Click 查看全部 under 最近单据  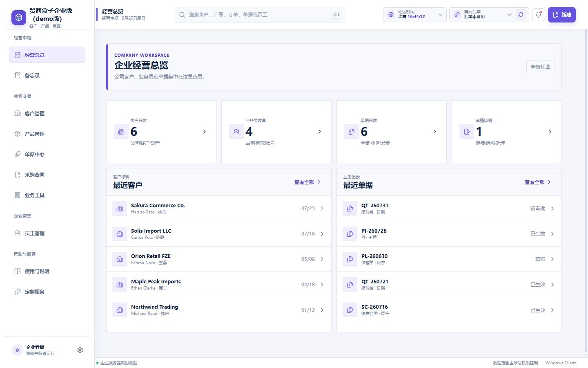click(538, 182)
